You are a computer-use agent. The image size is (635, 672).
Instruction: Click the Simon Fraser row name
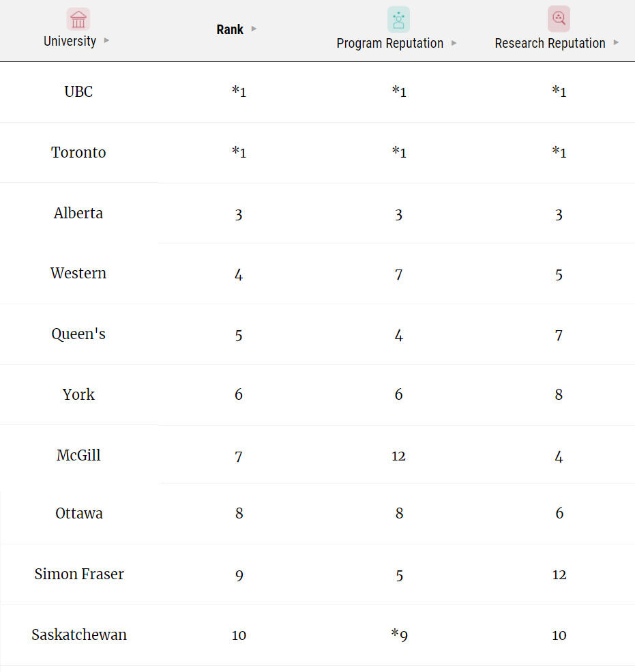coord(79,574)
